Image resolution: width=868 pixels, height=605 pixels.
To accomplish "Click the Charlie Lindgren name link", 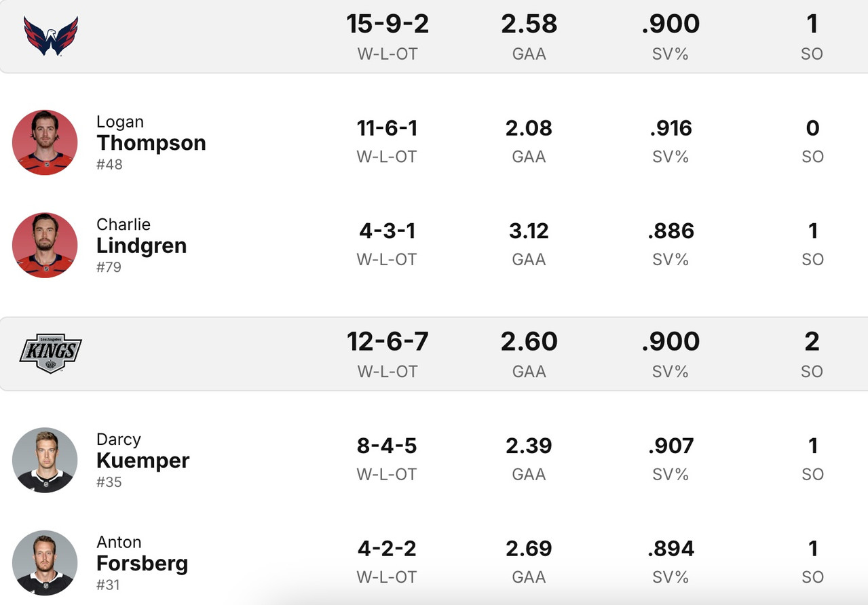I will (x=141, y=245).
